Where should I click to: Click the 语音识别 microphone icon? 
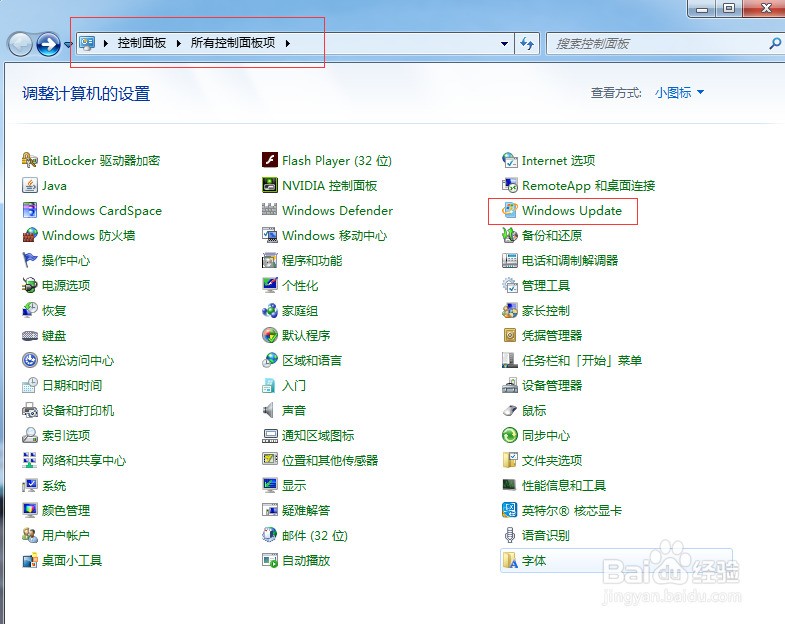(510, 535)
